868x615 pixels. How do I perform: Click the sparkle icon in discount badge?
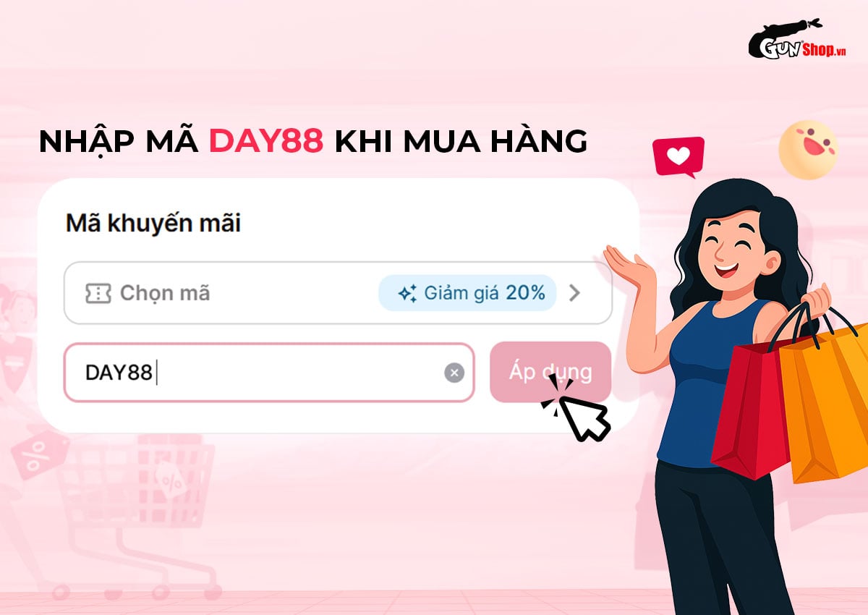tap(407, 293)
